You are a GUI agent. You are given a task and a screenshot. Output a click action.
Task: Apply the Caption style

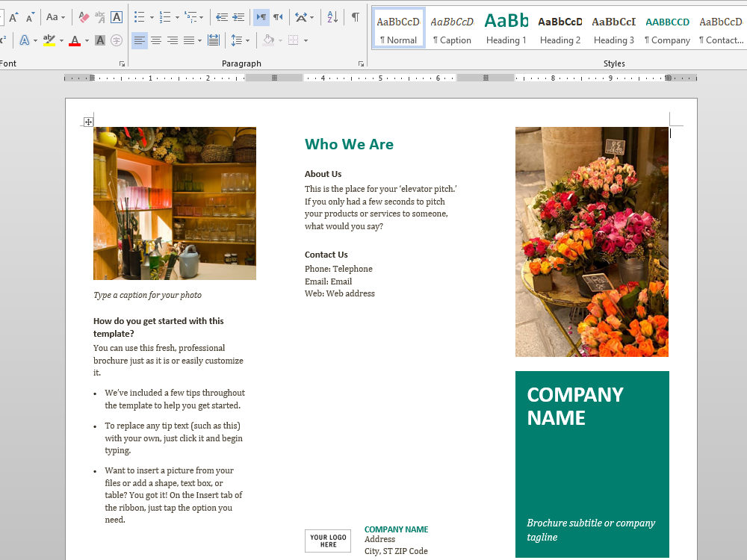452,28
